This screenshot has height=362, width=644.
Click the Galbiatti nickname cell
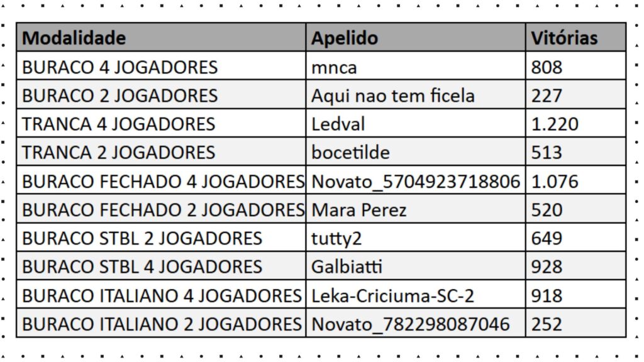pyautogui.click(x=347, y=266)
